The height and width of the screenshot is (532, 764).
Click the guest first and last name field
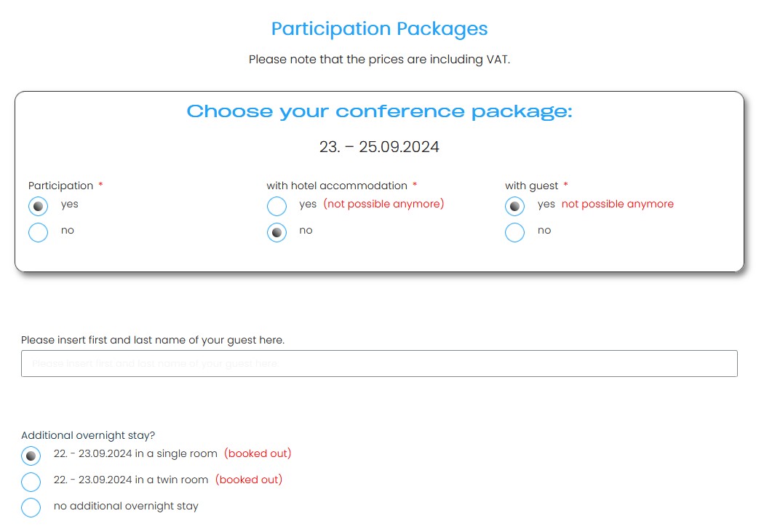point(379,363)
